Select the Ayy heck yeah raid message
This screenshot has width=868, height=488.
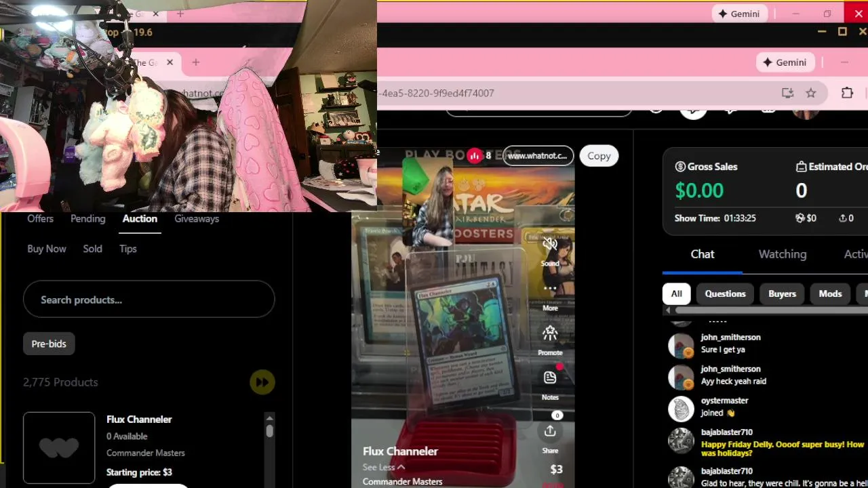(x=734, y=382)
